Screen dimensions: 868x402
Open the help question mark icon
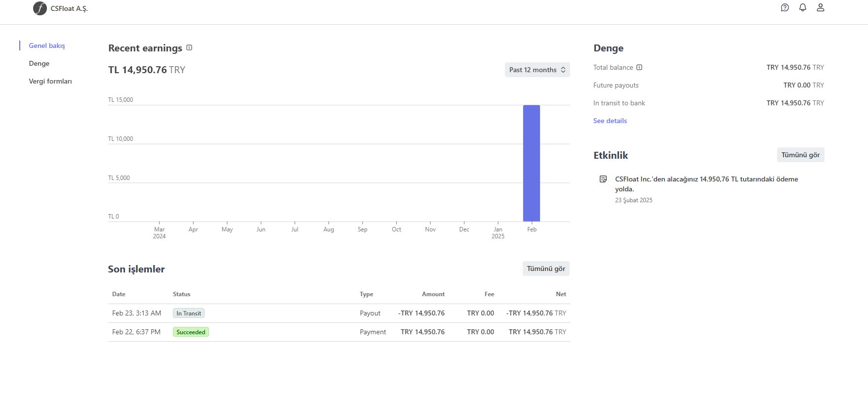point(785,7)
